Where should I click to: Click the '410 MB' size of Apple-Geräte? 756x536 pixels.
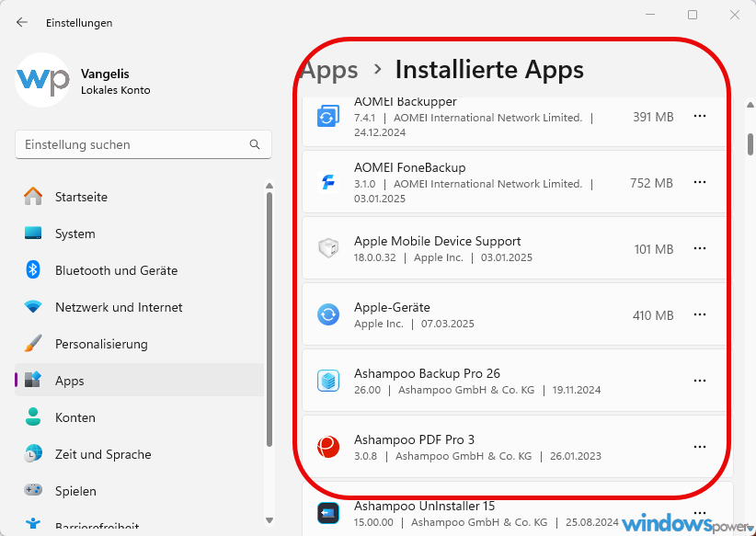tap(653, 315)
